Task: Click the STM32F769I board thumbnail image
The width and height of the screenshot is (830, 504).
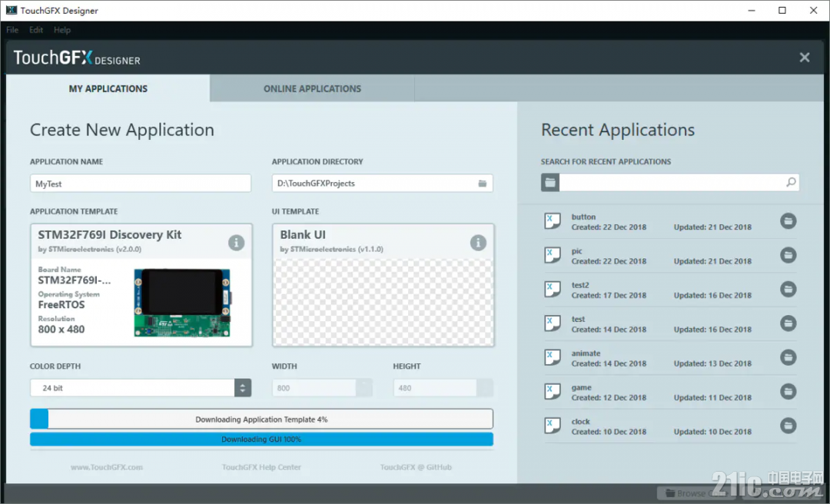Action: pos(182,302)
